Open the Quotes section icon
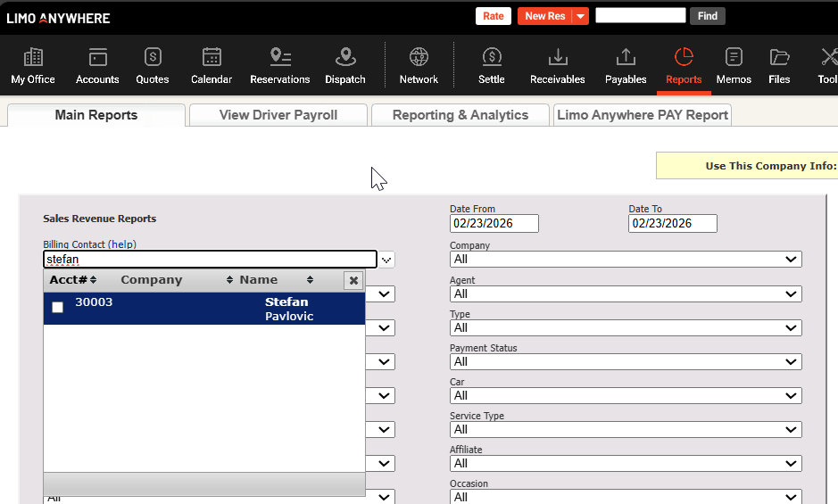Screen dimensions: 838x504 coord(153,59)
